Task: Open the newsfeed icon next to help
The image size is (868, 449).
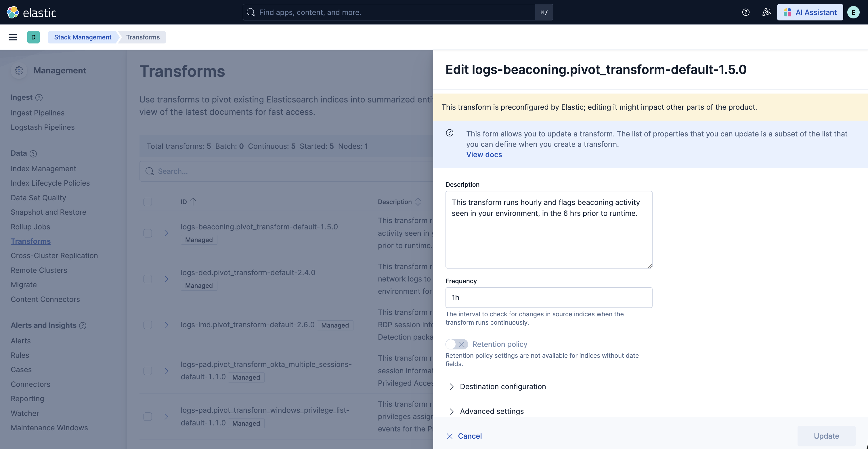Action: (766, 12)
